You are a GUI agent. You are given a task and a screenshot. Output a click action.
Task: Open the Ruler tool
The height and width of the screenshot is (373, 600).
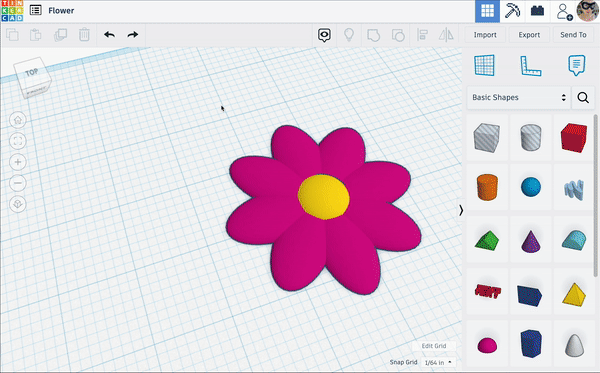[530, 66]
